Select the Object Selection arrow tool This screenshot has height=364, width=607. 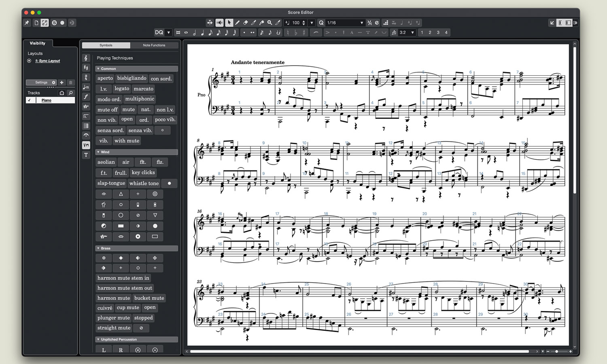229,23
